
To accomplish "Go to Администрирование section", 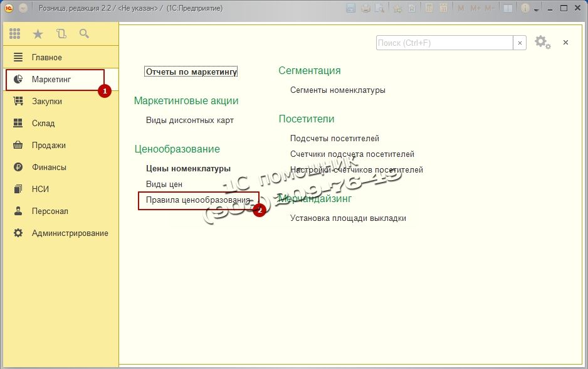I will click(70, 233).
